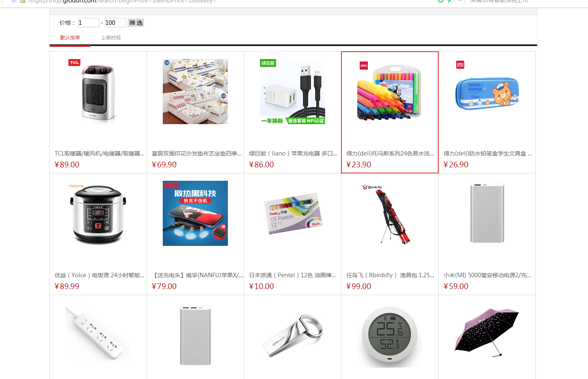Open the 南孚(NANFU) wireless charger title link
The height and width of the screenshot is (379, 588).
pos(197,275)
